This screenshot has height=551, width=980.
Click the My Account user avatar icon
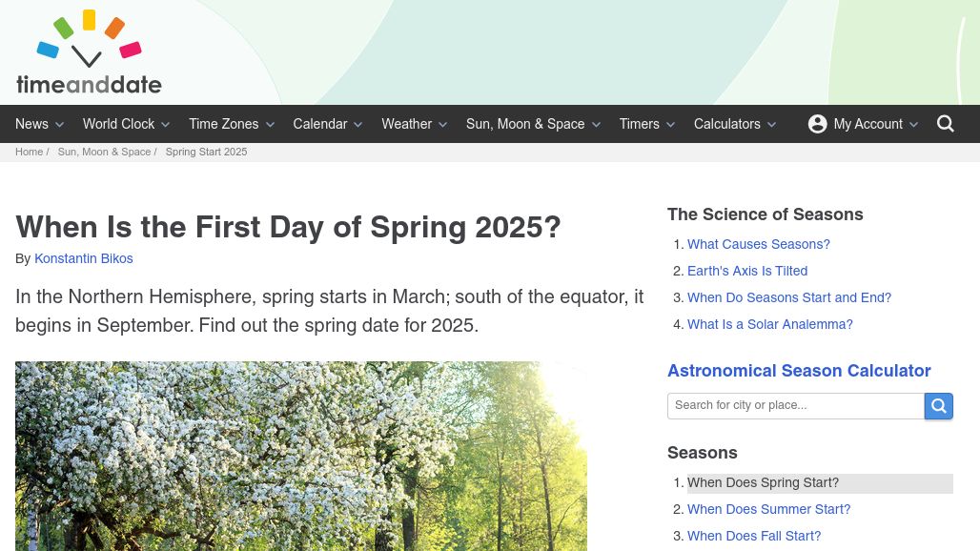coord(817,124)
